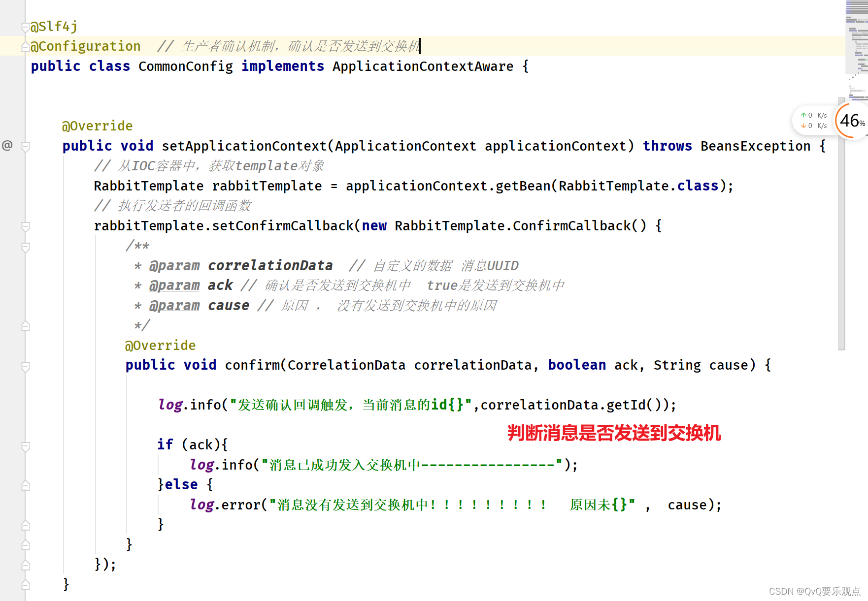
Task: Click on boolean keyword in confirm signature
Action: (577, 365)
